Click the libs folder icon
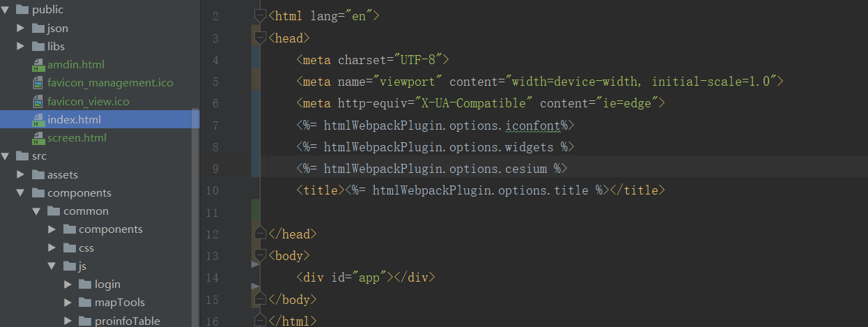Screen dimensions: 868x327 pos(38,47)
